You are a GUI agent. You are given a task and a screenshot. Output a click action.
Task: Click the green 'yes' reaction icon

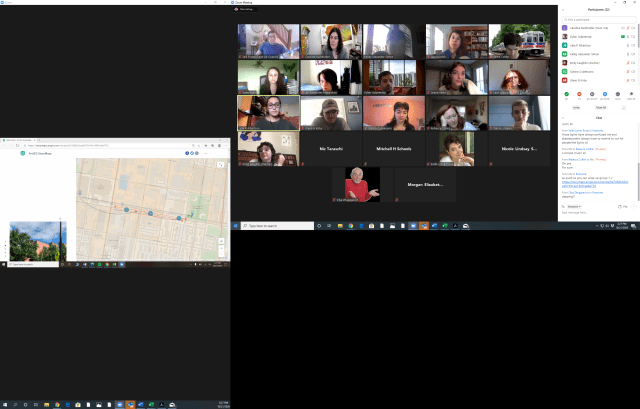tap(566, 94)
